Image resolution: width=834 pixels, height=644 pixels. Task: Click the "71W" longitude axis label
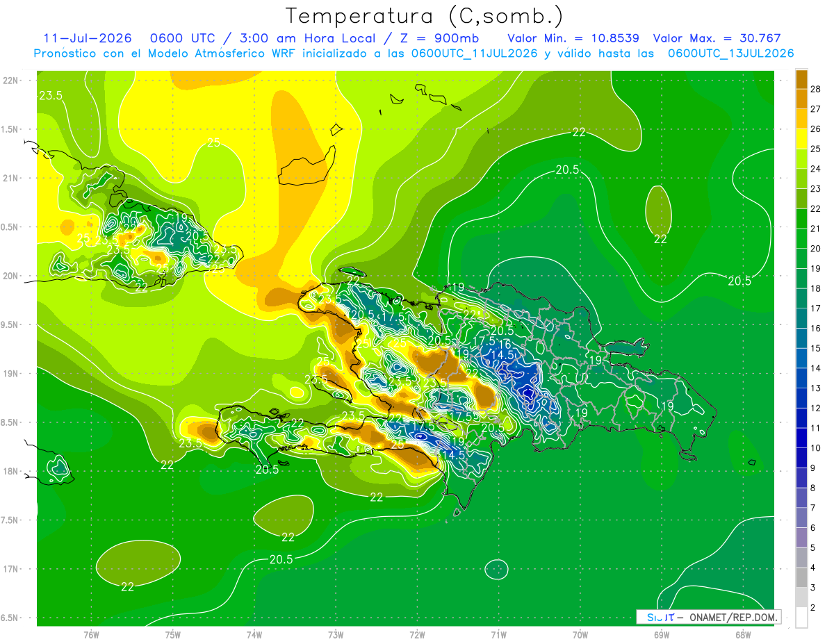pos(498,634)
